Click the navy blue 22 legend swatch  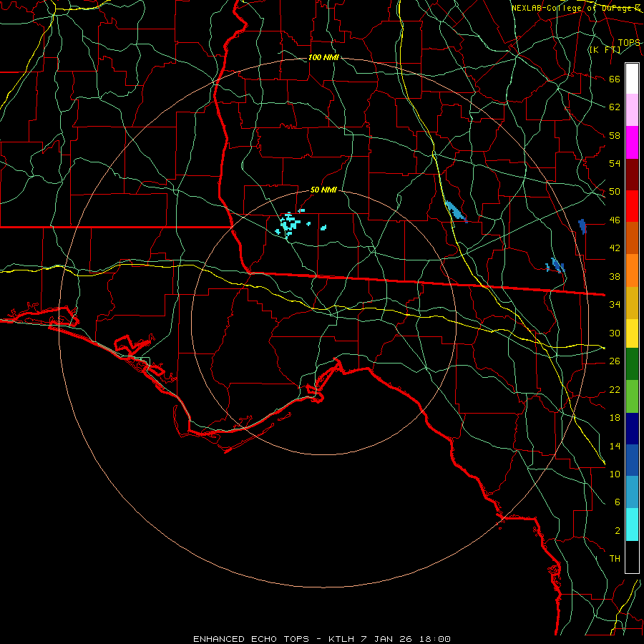coord(632,429)
